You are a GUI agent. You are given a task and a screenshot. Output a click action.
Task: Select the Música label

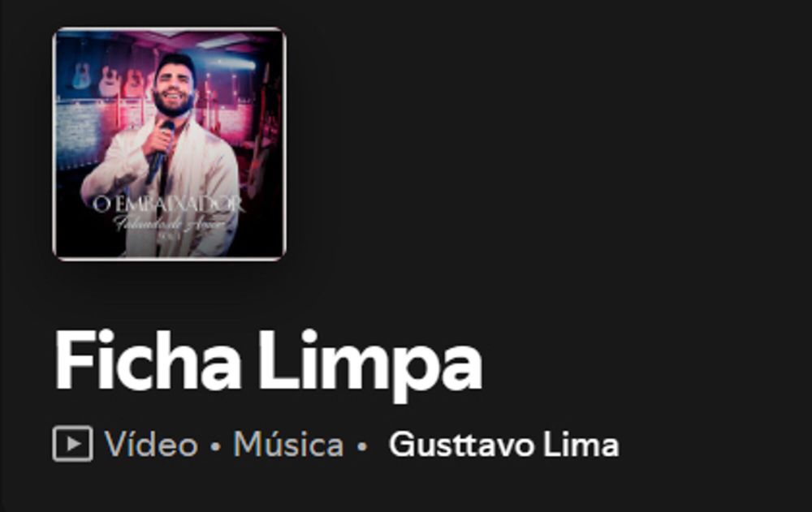point(288,444)
